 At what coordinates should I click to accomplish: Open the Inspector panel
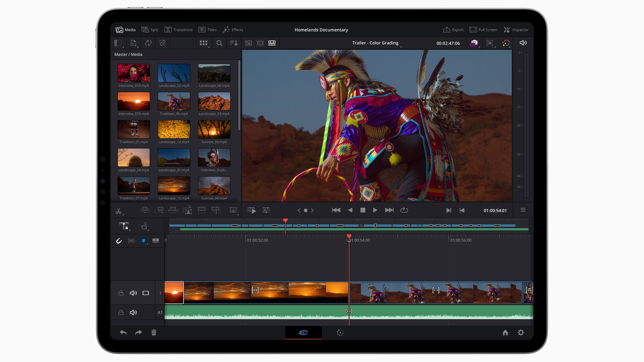tap(516, 30)
